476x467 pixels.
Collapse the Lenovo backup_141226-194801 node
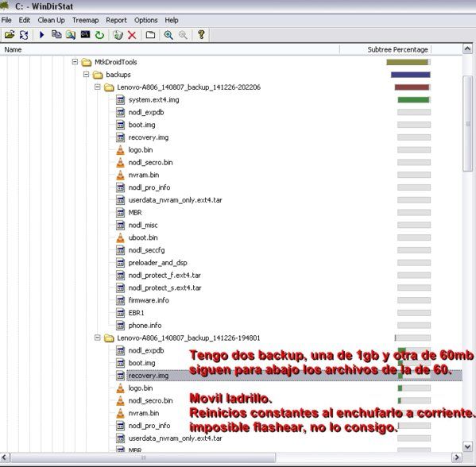[98, 338]
